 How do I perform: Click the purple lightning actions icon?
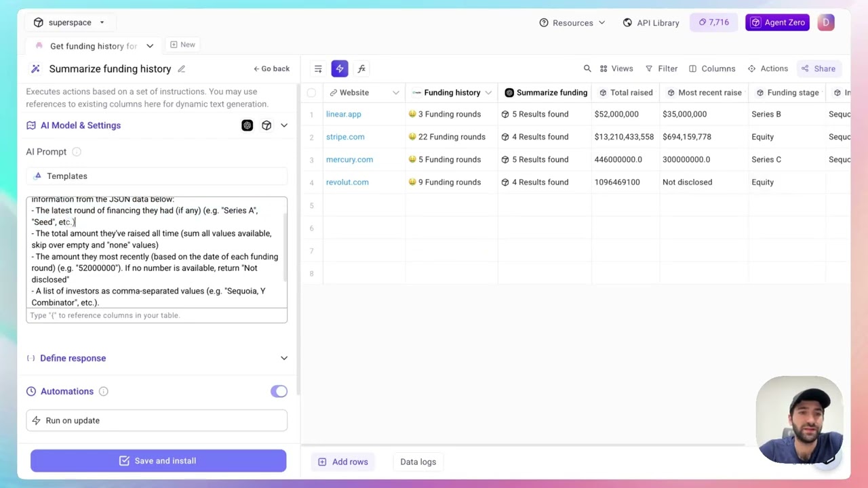[x=340, y=68]
